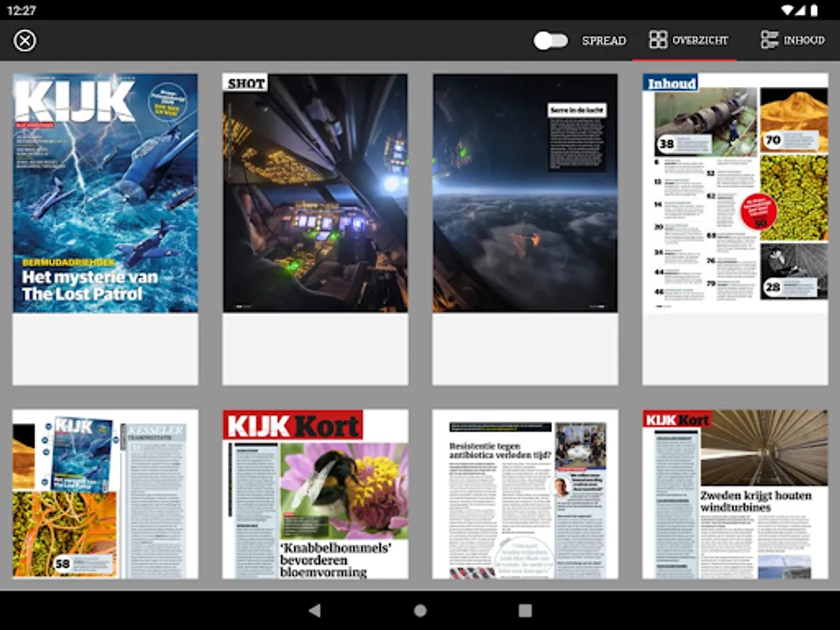Screen dimensions: 840x630
Task: Open the KIJK Kort Knabbelhommels page
Action: click(x=315, y=494)
